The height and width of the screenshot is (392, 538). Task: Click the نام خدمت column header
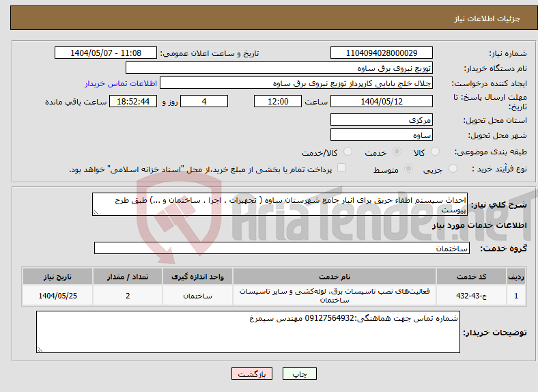(x=334, y=277)
